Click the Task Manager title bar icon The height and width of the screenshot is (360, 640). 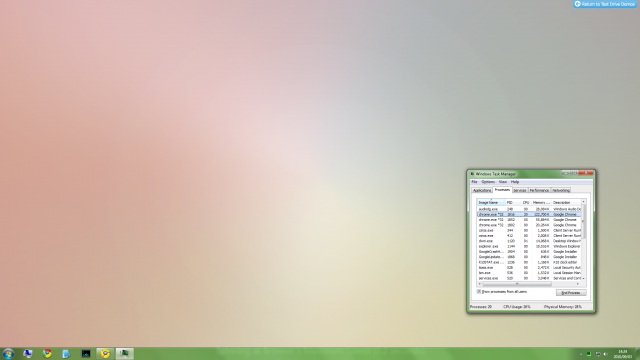point(472,174)
